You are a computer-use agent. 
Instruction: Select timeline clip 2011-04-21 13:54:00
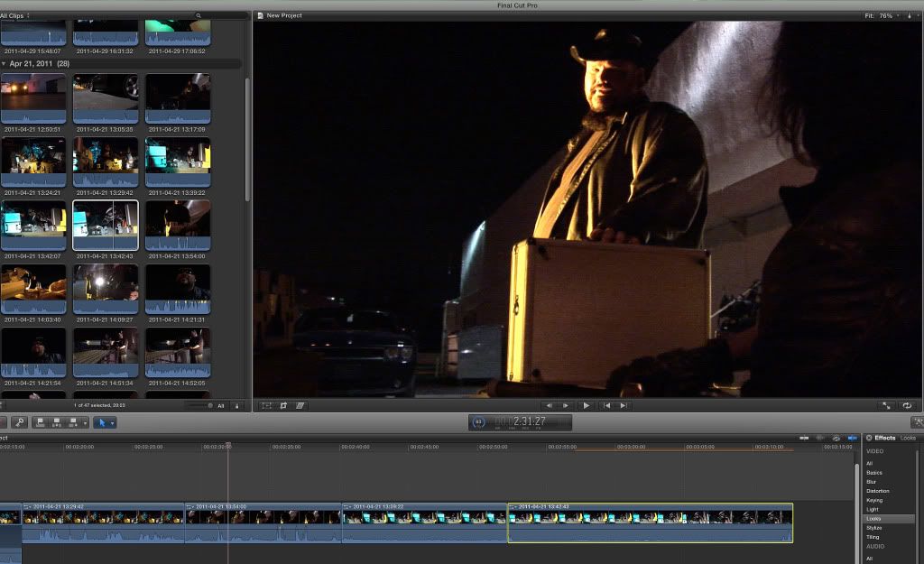point(263,522)
